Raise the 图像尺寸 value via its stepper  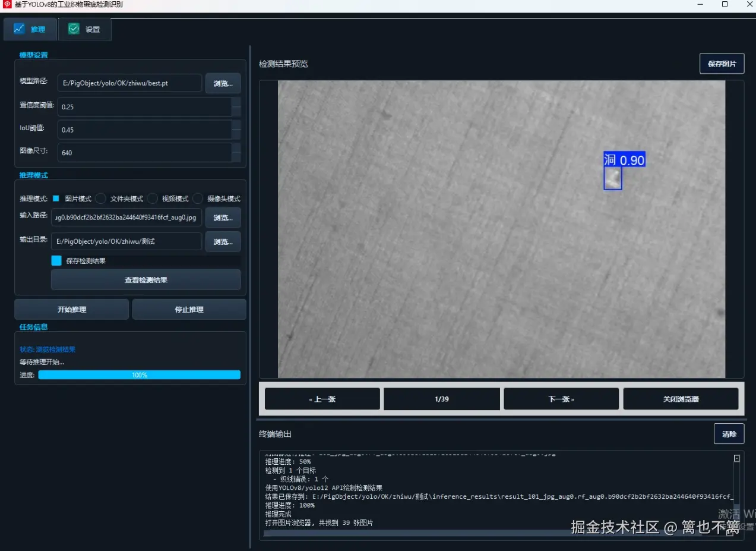tap(236, 149)
